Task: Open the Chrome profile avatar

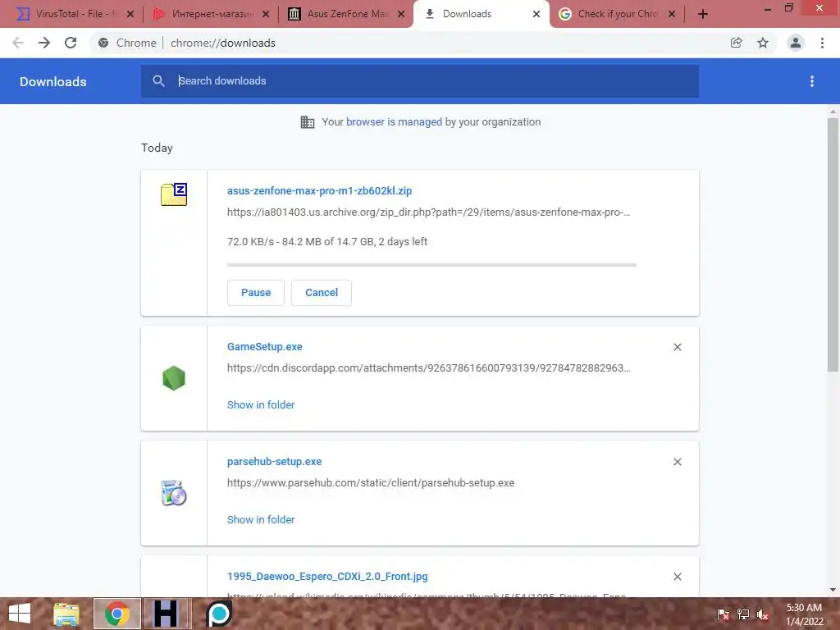Action: pyautogui.click(x=796, y=43)
